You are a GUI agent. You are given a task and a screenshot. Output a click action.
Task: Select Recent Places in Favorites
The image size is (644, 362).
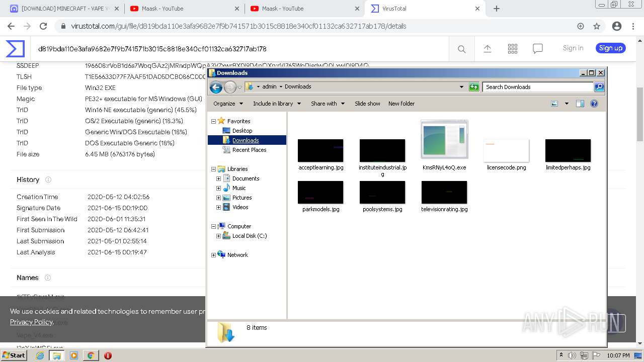tap(249, 150)
